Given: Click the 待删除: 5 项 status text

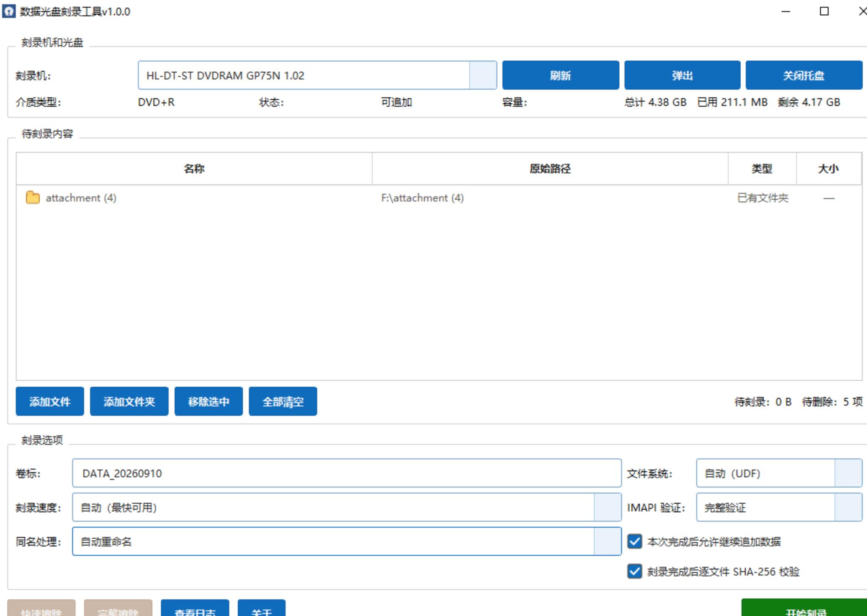Looking at the screenshot, I should (x=832, y=402).
